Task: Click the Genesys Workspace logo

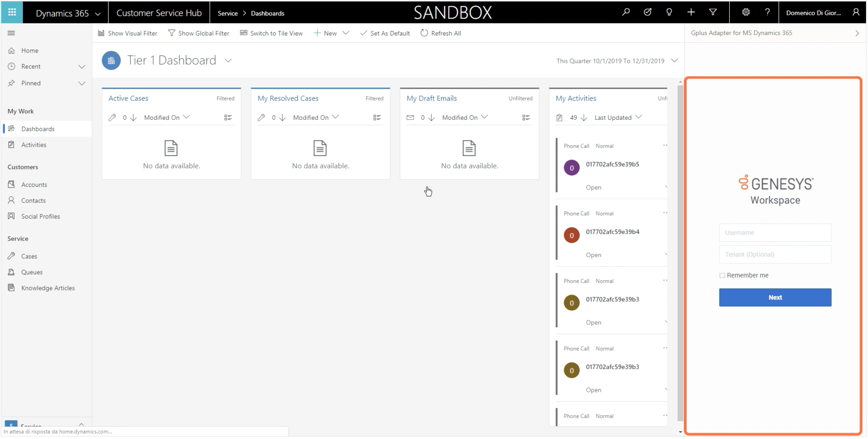Action: pyautogui.click(x=776, y=190)
